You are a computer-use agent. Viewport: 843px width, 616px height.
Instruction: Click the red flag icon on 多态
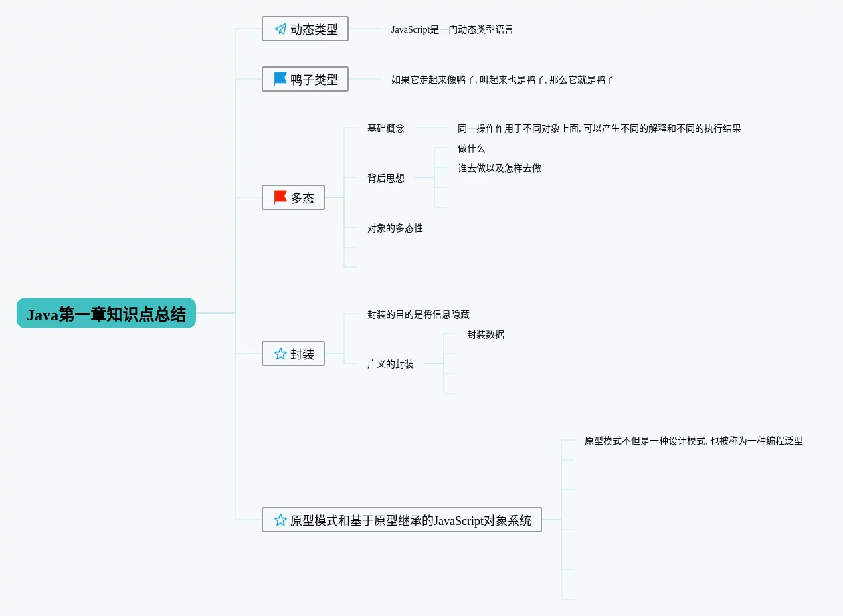click(x=280, y=197)
